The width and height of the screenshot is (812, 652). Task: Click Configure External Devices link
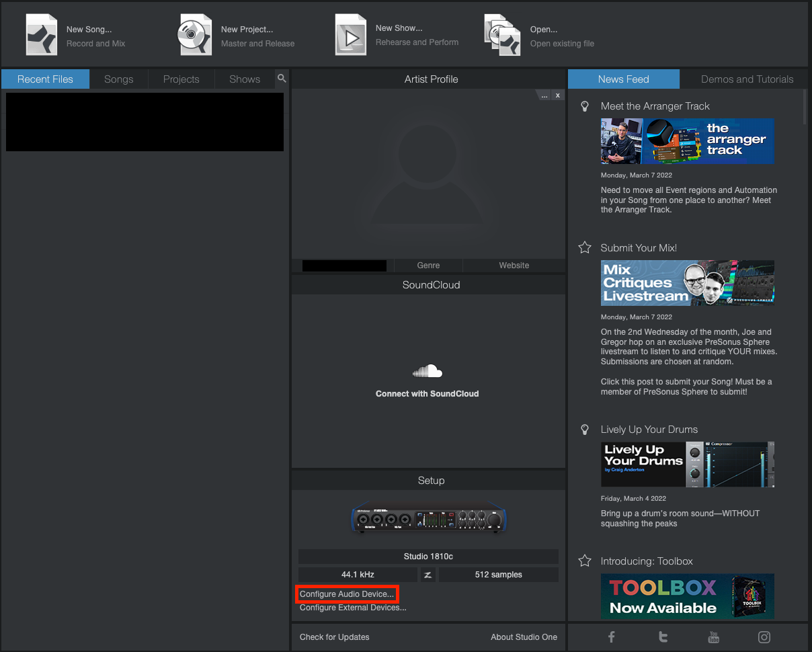coord(353,608)
